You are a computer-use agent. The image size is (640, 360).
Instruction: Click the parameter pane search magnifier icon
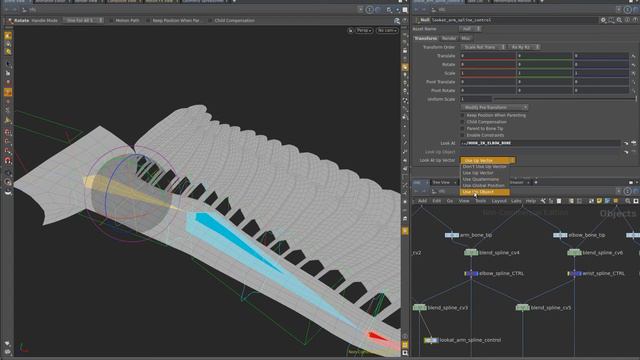619,20
